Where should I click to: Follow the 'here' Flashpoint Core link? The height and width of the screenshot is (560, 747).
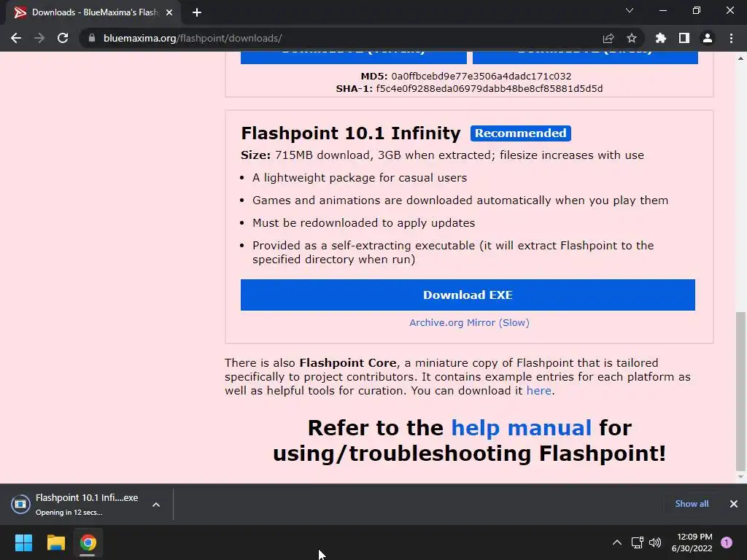pos(539,391)
